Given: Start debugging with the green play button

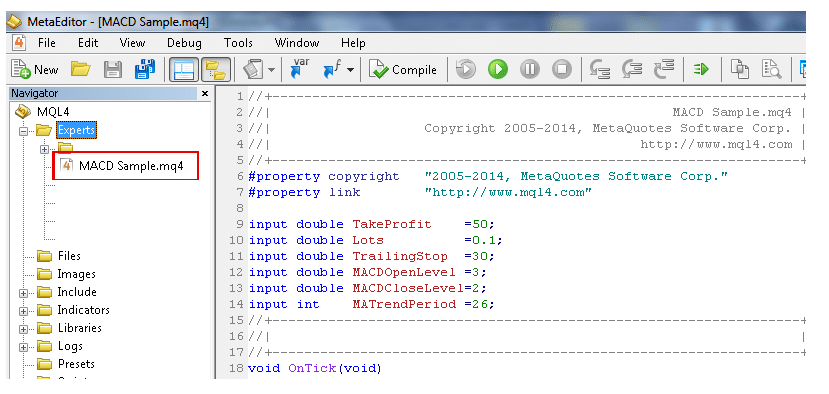Looking at the screenshot, I should click(498, 69).
